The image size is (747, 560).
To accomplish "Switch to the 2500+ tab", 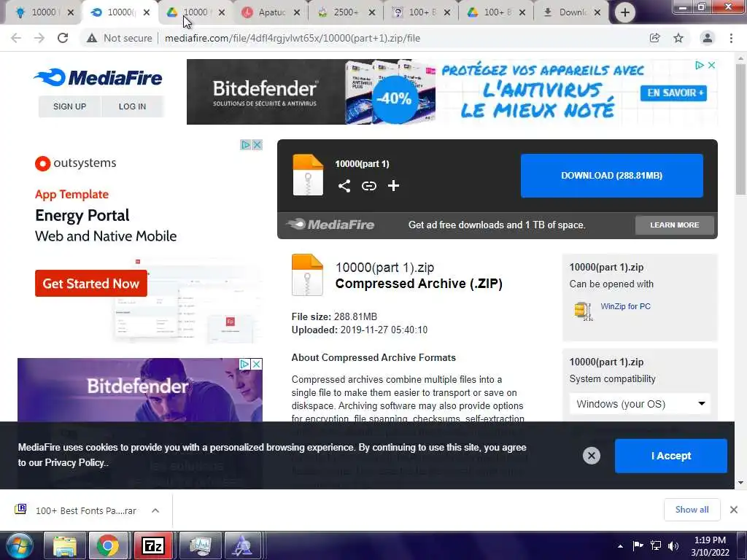I will tap(345, 12).
